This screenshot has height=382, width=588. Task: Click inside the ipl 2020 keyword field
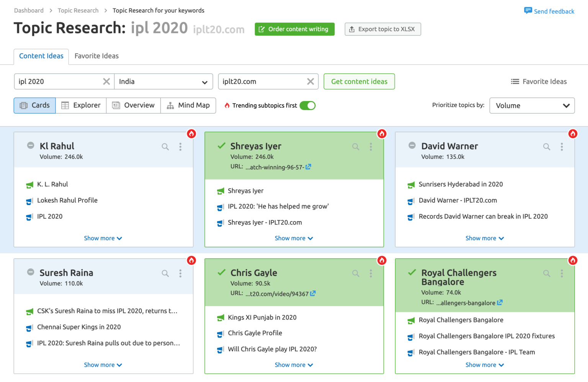pyautogui.click(x=57, y=82)
